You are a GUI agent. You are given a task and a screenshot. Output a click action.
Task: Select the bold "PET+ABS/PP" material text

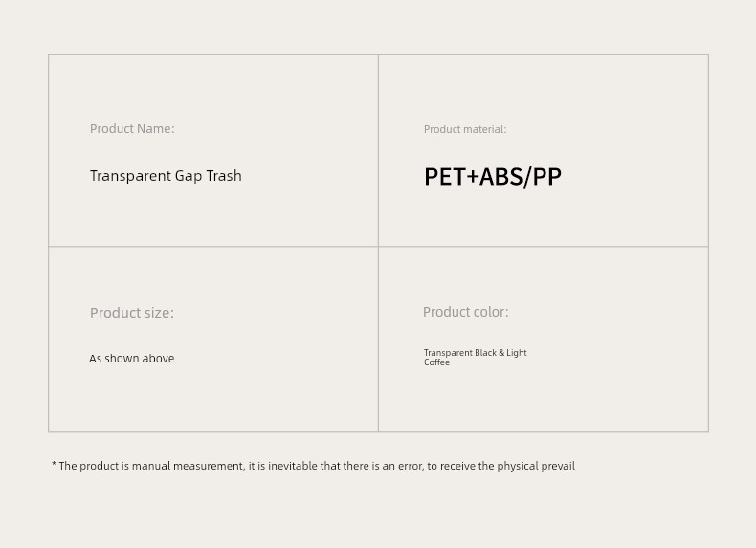(x=493, y=177)
